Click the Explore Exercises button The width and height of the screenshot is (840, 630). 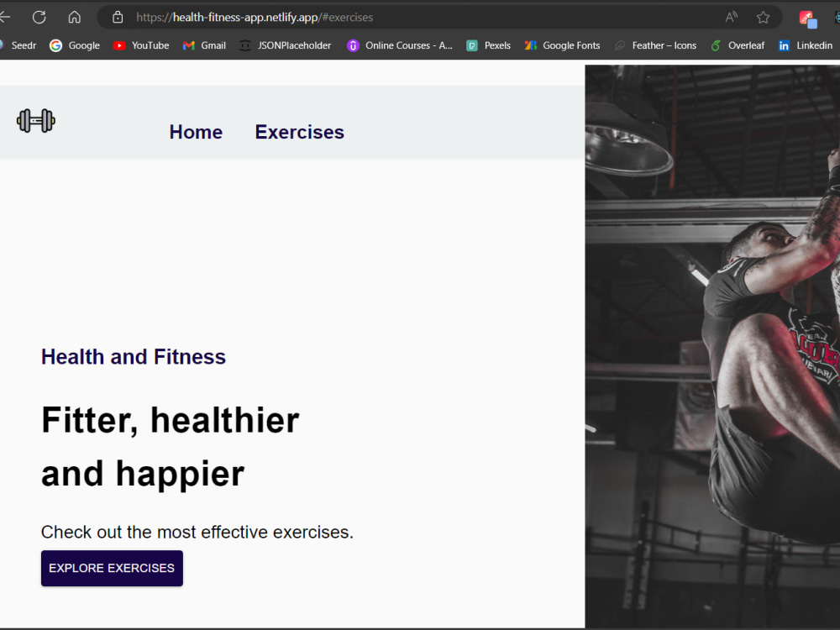pyautogui.click(x=112, y=568)
